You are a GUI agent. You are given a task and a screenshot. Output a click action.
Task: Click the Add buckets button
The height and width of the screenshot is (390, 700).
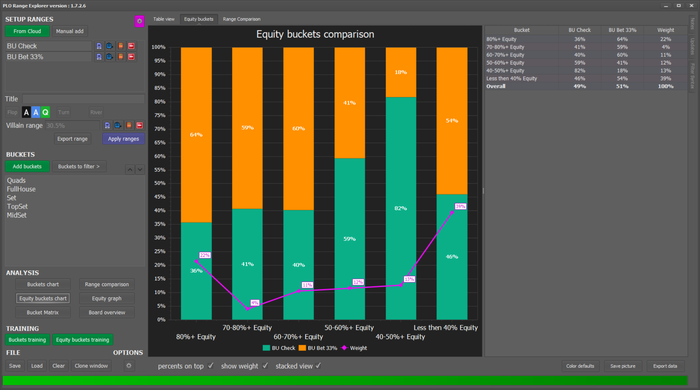[27, 166]
